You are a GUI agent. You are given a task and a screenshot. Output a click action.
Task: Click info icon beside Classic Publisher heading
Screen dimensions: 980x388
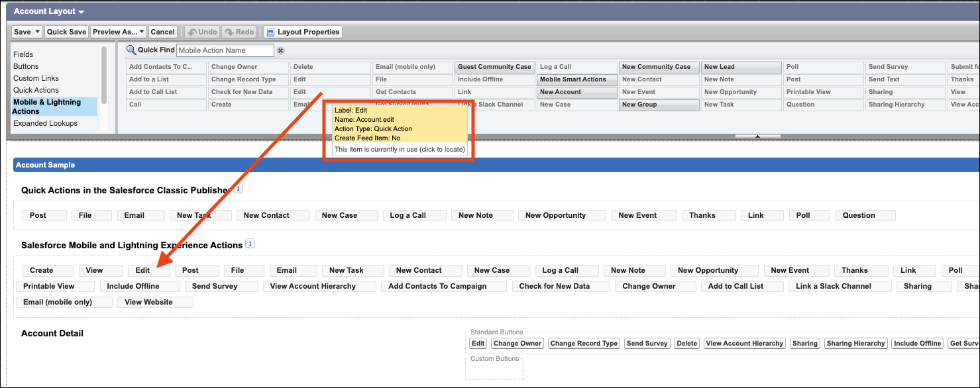239,189
